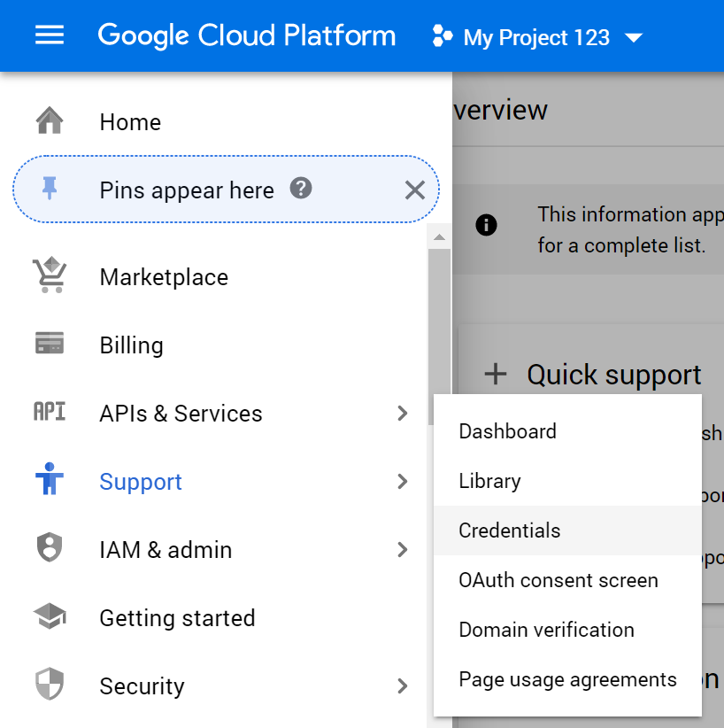Open Security
The image size is (724, 728).
click(x=142, y=686)
